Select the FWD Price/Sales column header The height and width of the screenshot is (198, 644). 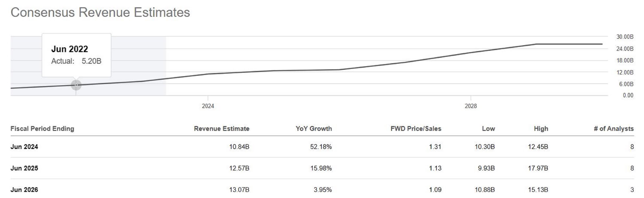(416, 129)
